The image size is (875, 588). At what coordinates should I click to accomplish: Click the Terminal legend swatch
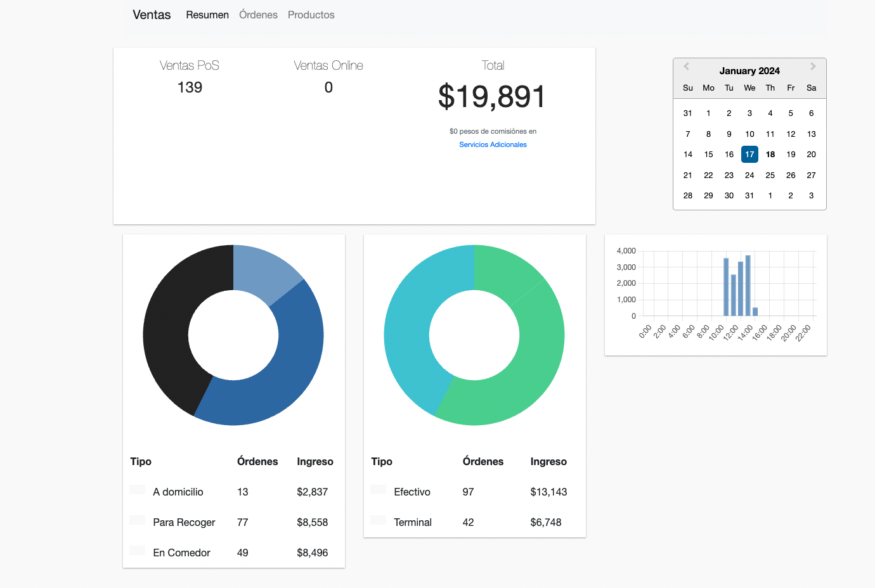379,520
